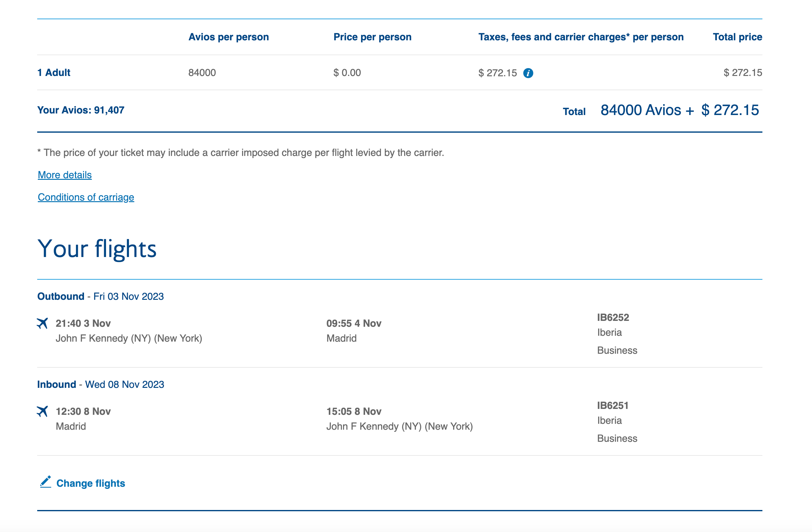Open Conditions of carriage link
This screenshot has height=532, width=812.
coord(86,197)
